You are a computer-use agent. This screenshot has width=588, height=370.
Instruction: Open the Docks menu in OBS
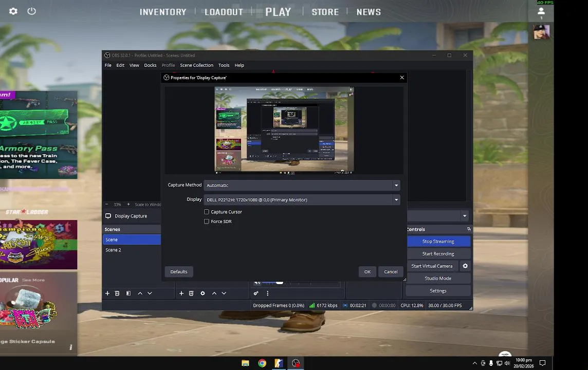click(x=151, y=65)
